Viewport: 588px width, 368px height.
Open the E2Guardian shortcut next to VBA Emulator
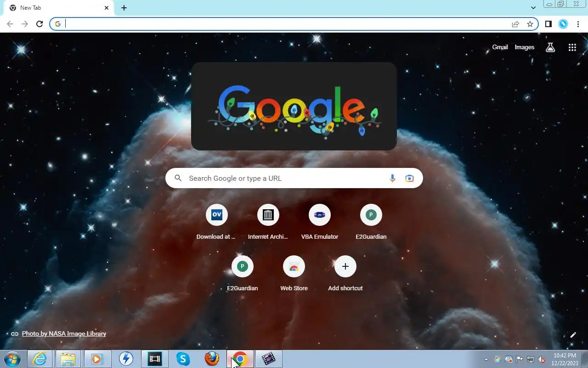pyautogui.click(x=371, y=222)
